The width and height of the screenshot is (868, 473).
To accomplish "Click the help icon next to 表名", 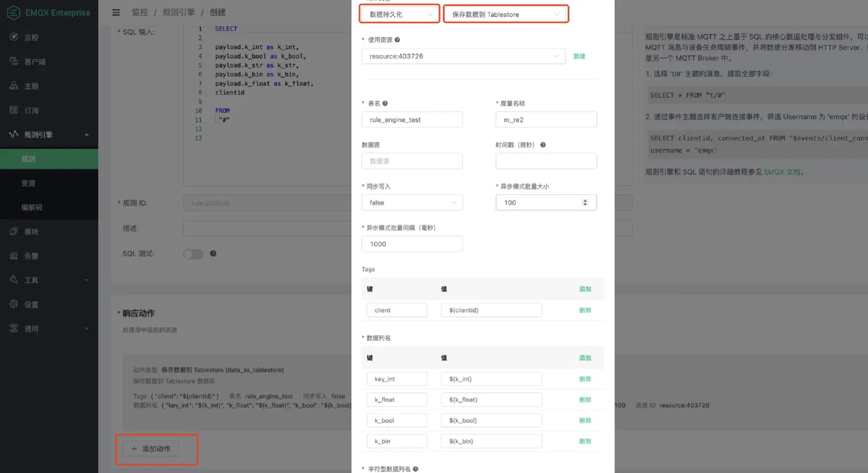I will tap(385, 103).
